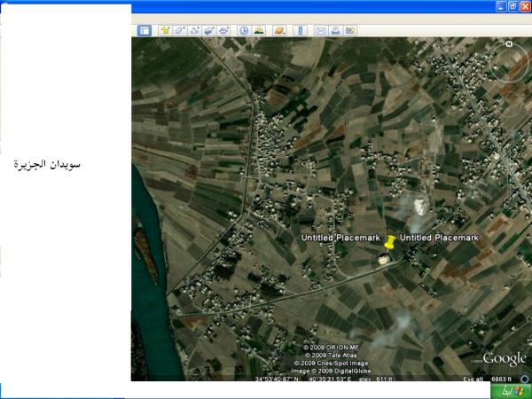Toggle historical imagery clock icon
532x399 pixels.
244,30
